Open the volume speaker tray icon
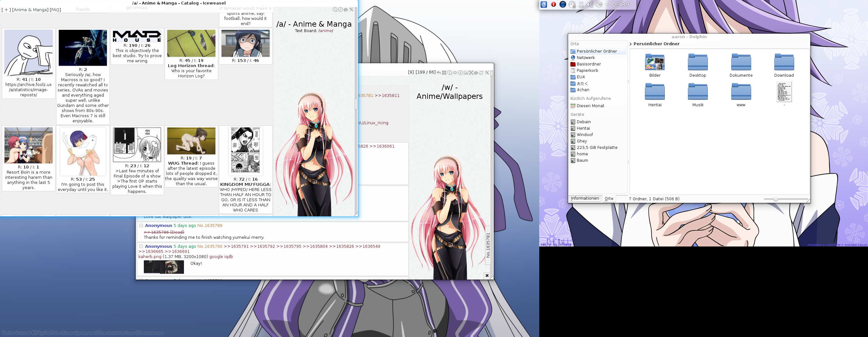 tap(590, 4)
